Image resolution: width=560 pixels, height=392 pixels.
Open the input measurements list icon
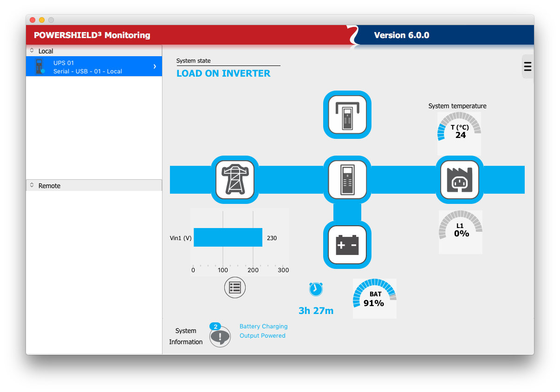[x=234, y=287]
